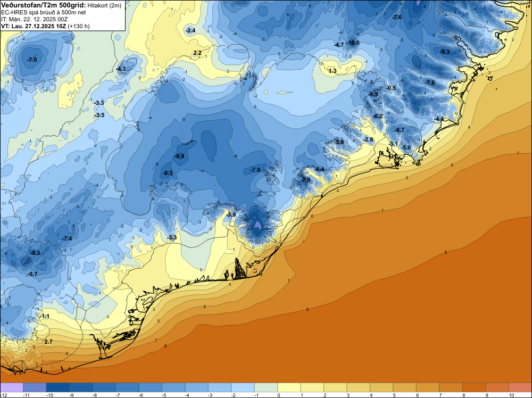Image resolution: width=532 pixels, height=398 pixels.
Task: Select the '-5.7' temperature label
Action: coord(32,274)
